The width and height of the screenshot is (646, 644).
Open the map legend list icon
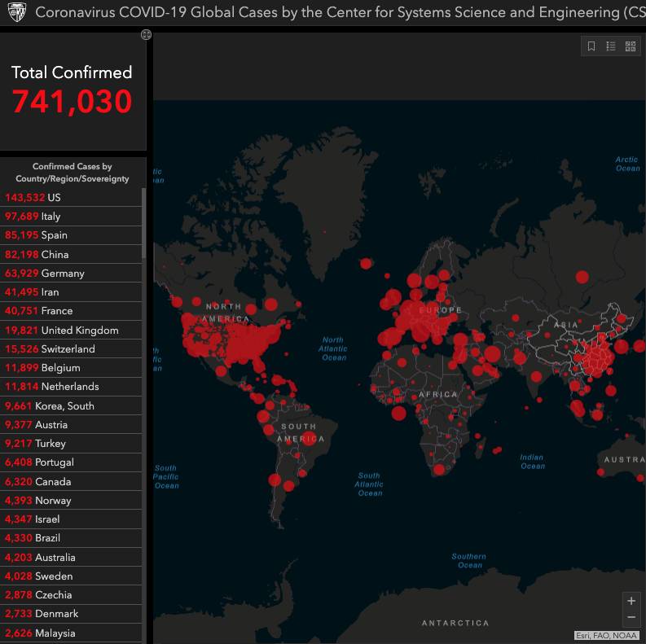tap(611, 46)
